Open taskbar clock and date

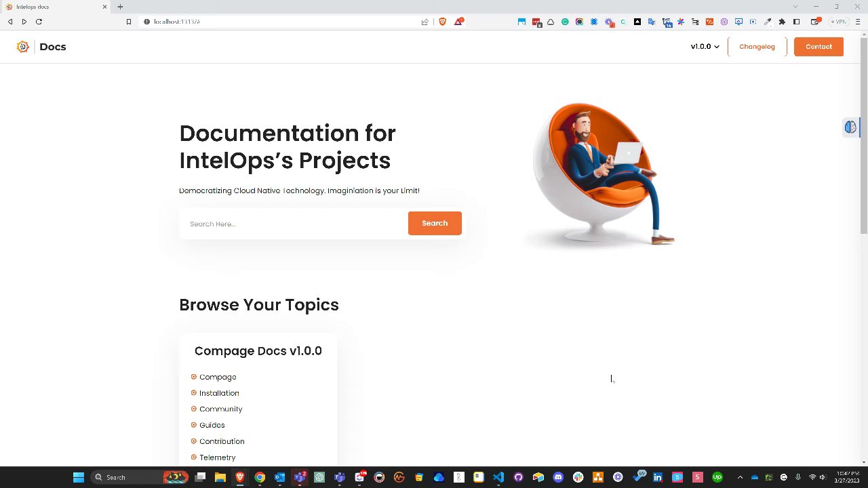tap(848, 477)
